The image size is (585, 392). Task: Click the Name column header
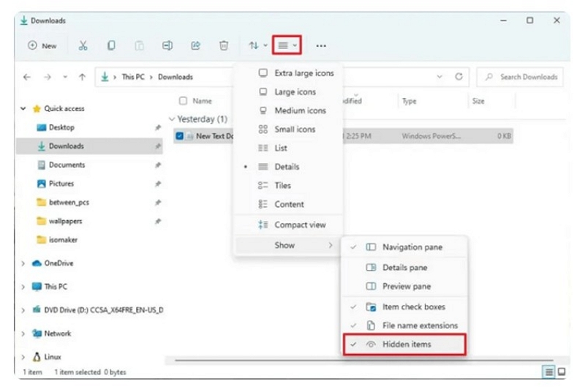point(203,101)
